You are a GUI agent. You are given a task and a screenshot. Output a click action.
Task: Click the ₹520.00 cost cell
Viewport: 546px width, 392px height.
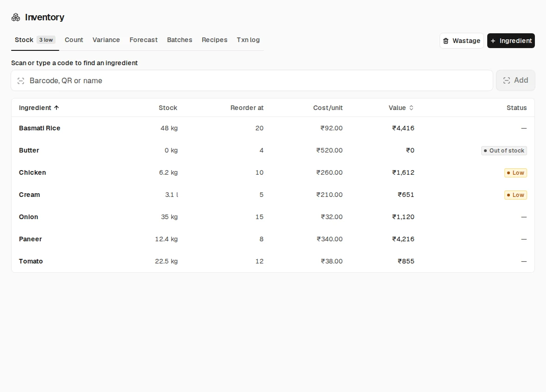329,150
